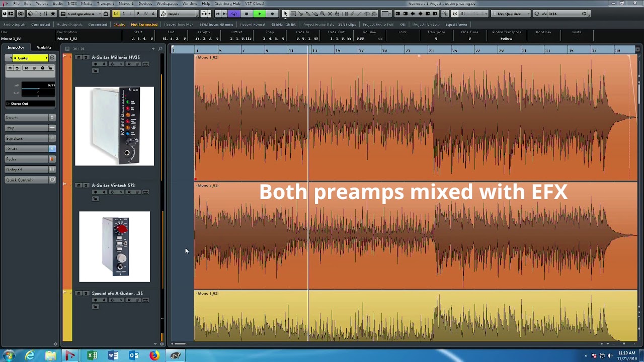Expand the Fader section in the Inspector
Viewport: 644px width, 362px height.
(x=30, y=159)
